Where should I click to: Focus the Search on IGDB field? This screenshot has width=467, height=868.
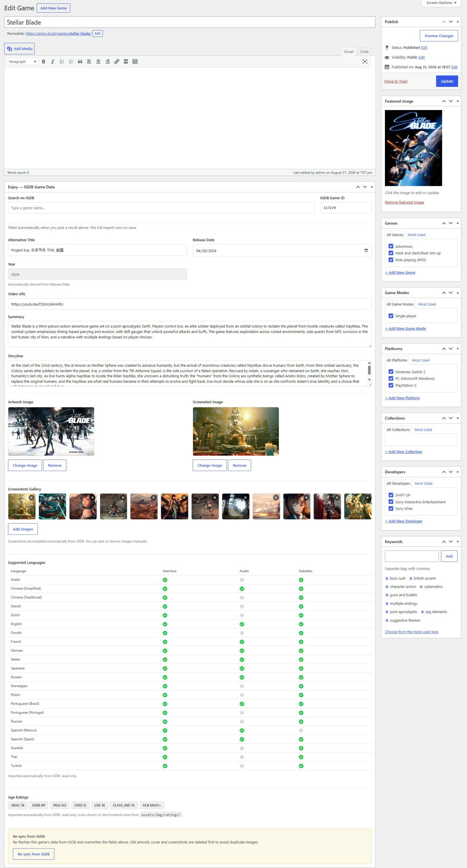pyautogui.click(x=161, y=208)
